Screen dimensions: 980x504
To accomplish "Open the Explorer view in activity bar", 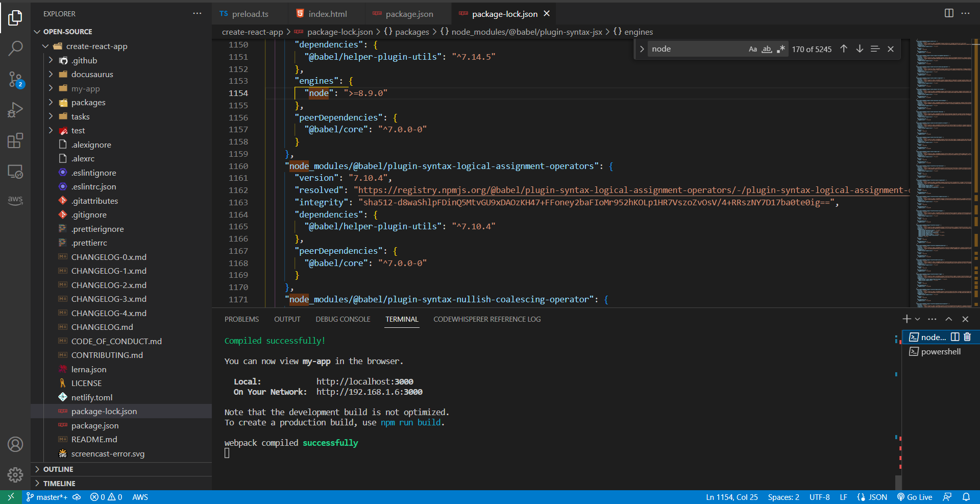I will [15, 18].
